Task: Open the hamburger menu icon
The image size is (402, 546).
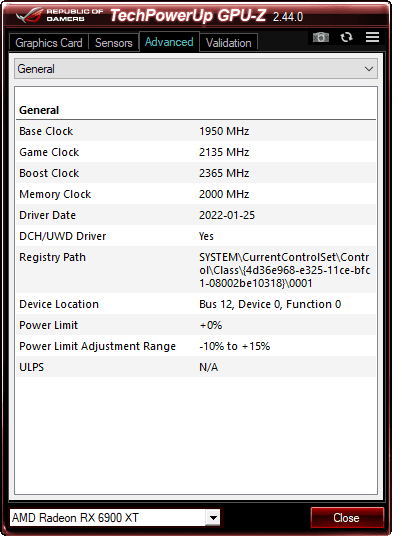Action: pyautogui.click(x=372, y=37)
